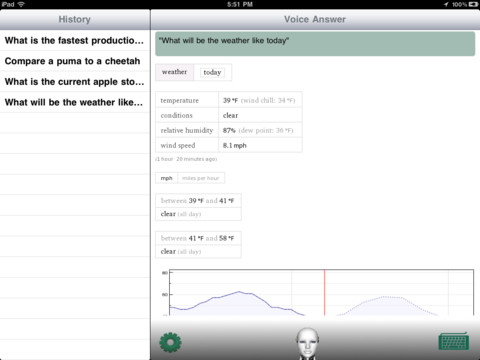
Task: Tap the "between 39 °F and 41 °F" forecast
Action: pos(197,201)
